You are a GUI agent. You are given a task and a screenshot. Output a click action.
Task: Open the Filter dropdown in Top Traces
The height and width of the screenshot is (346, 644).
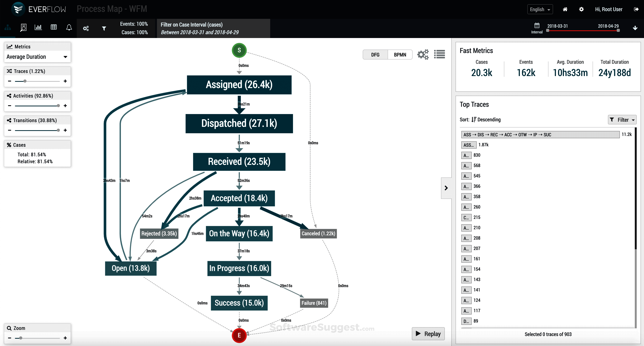point(622,120)
